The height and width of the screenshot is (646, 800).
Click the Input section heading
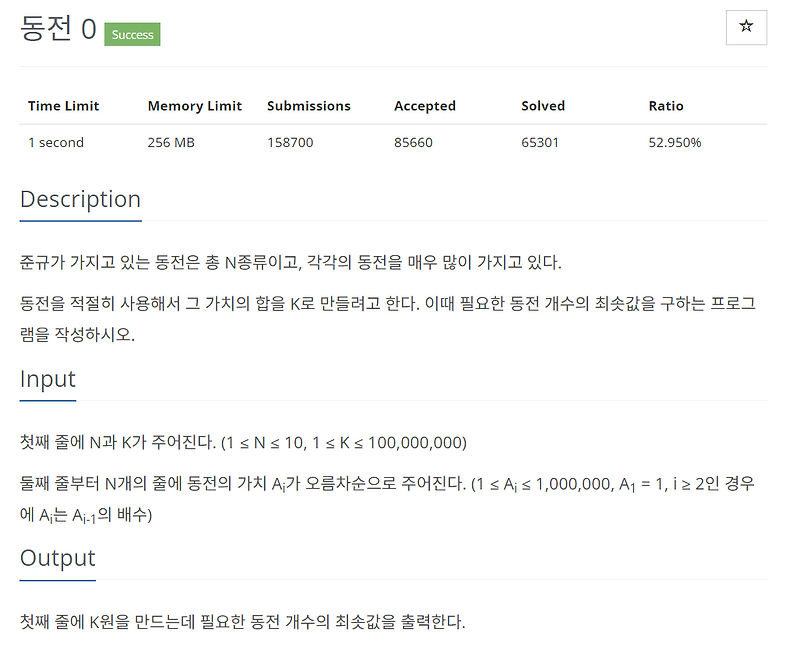[47, 380]
